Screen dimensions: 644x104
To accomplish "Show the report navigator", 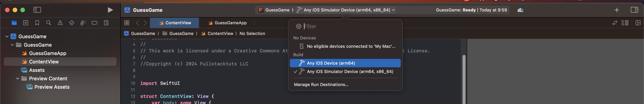I will coord(106,23).
